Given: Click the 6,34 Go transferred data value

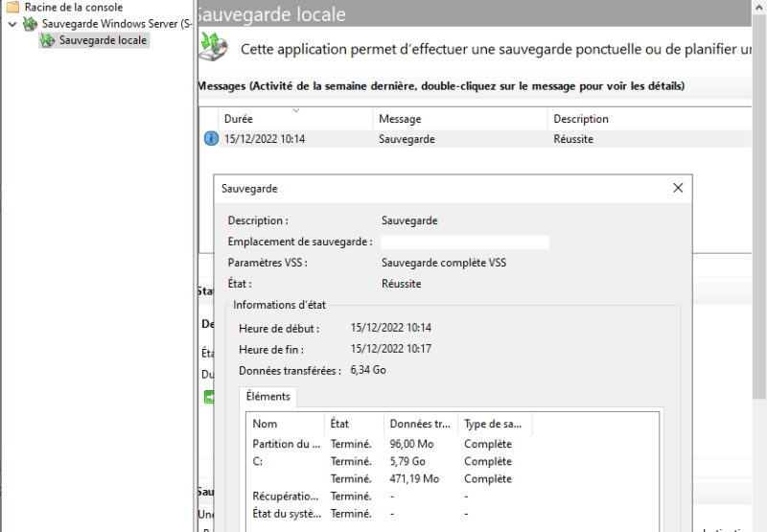Looking at the screenshot, I should (x=368, y=370).
